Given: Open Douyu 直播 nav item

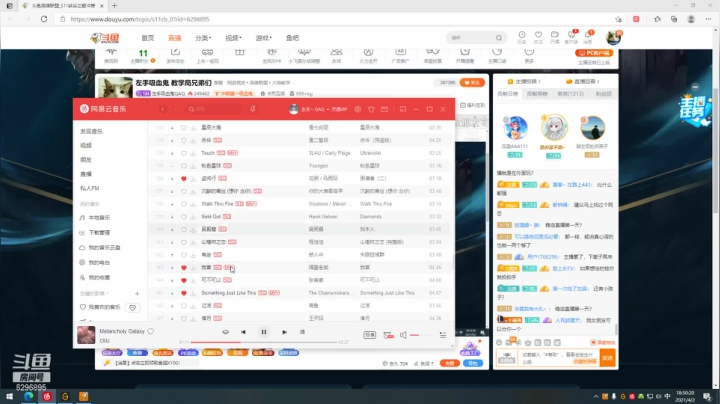Looking at the screenshot, I should click(x=174, y=38).
